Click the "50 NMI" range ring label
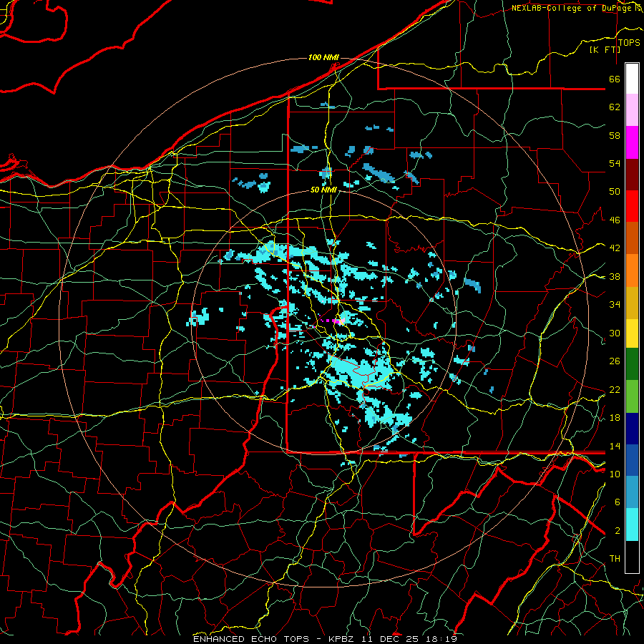644x644 pixels. pos(323,190)
